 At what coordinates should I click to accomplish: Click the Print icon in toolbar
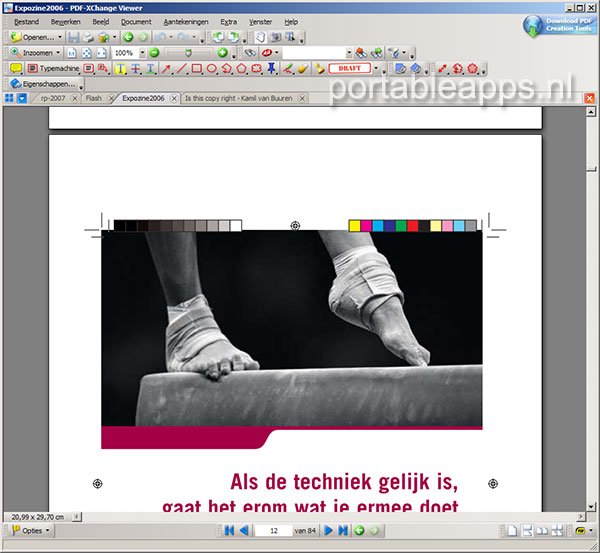point(89,37)
